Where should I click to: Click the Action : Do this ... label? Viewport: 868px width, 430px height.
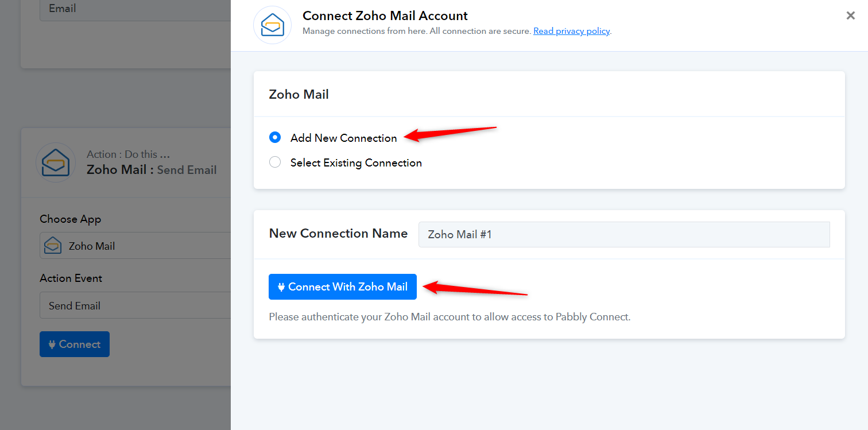pos(128,154)
